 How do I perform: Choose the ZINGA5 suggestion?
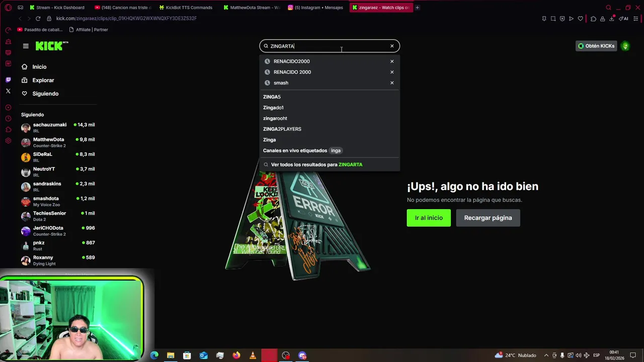click(x=330, y=97)
